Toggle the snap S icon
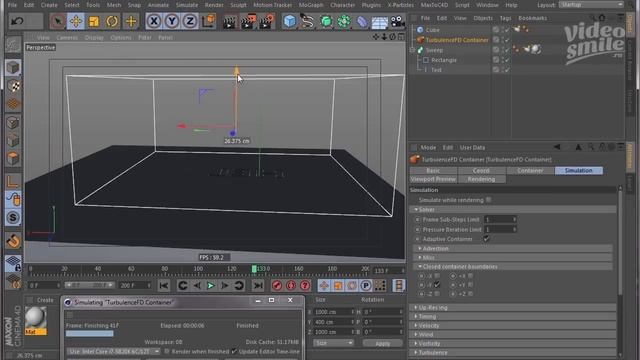The image size is (640, 360). pyautogui.click(x=13, y=218)
